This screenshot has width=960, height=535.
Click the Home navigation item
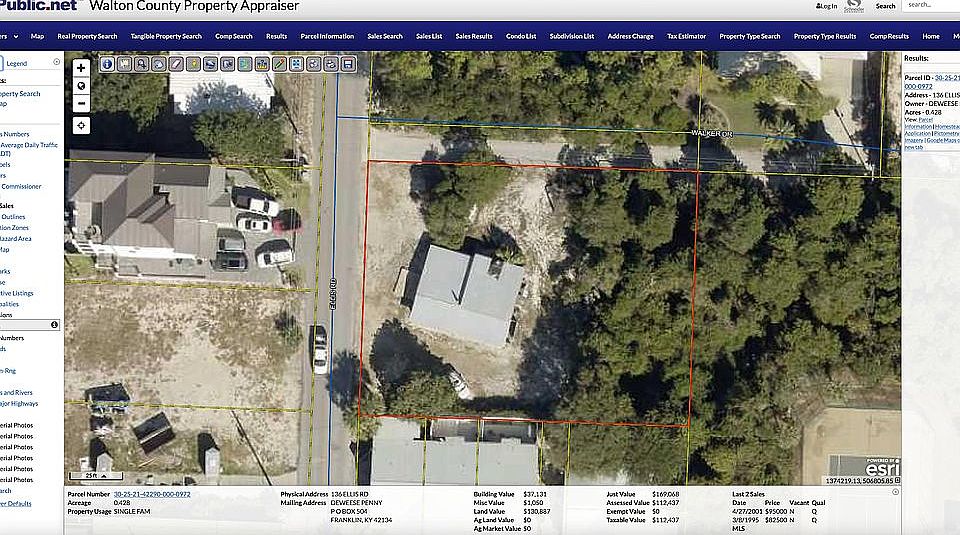click(931, 36)
